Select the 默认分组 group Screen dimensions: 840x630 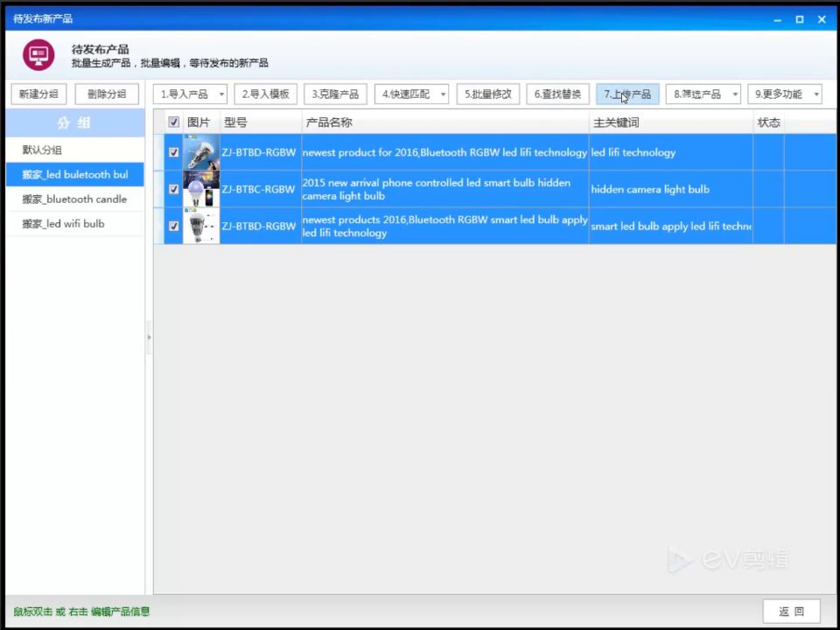point(75,150)
